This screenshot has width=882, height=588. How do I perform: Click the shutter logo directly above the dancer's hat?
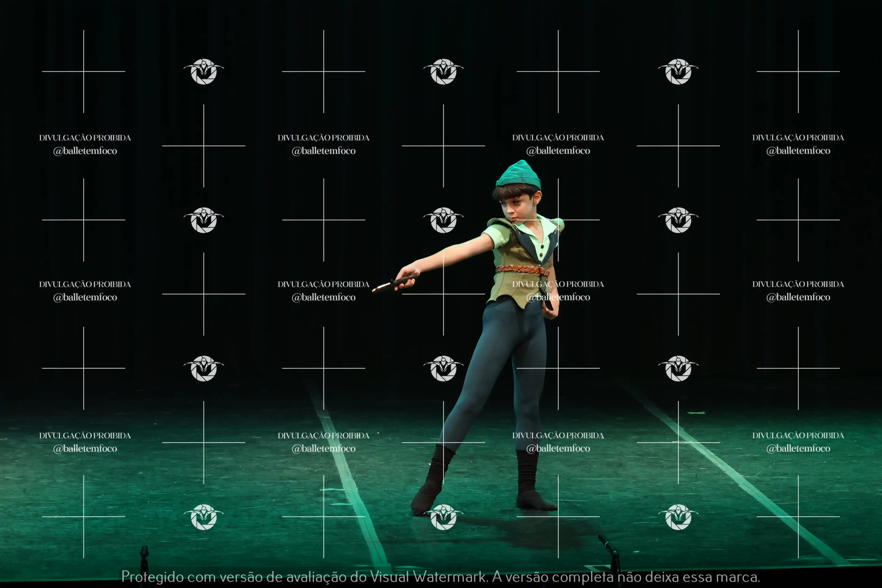443,72
